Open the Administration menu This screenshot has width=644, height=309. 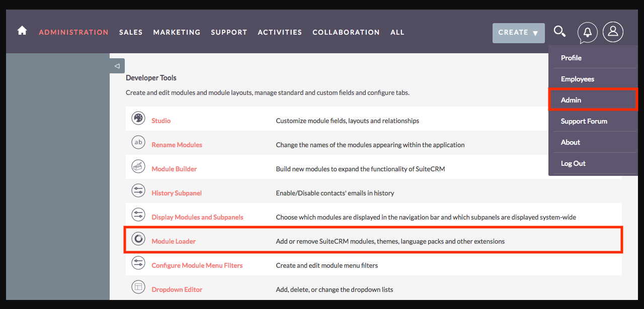tap(73, 32)
